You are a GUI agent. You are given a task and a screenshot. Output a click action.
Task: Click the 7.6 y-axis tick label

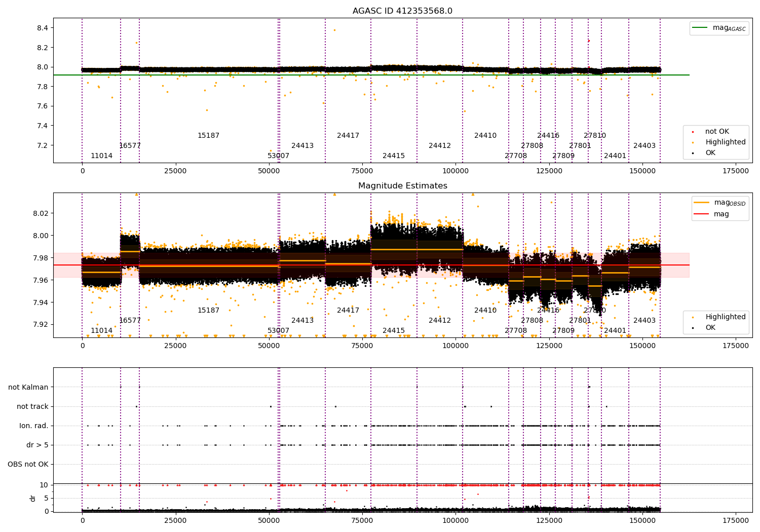click(43, 106)
